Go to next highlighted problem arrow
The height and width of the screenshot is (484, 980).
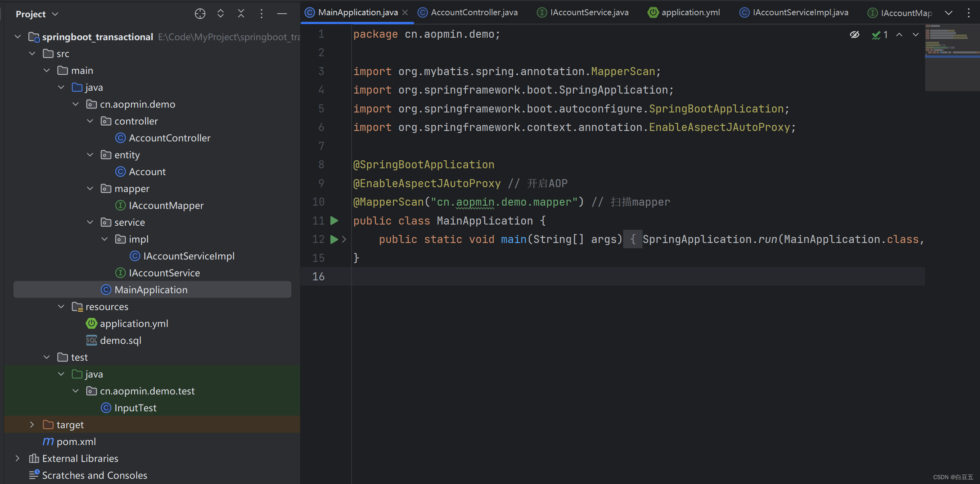point(916,35)
